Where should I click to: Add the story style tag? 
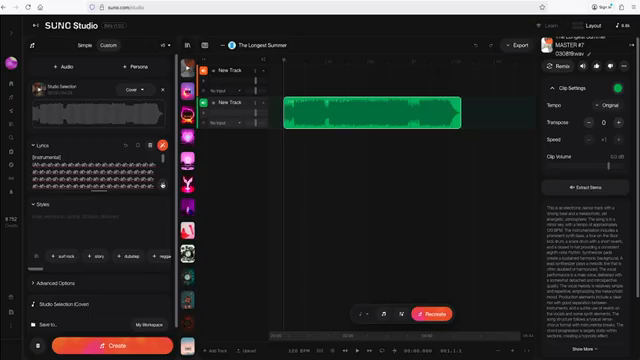[x=96, y=256]
